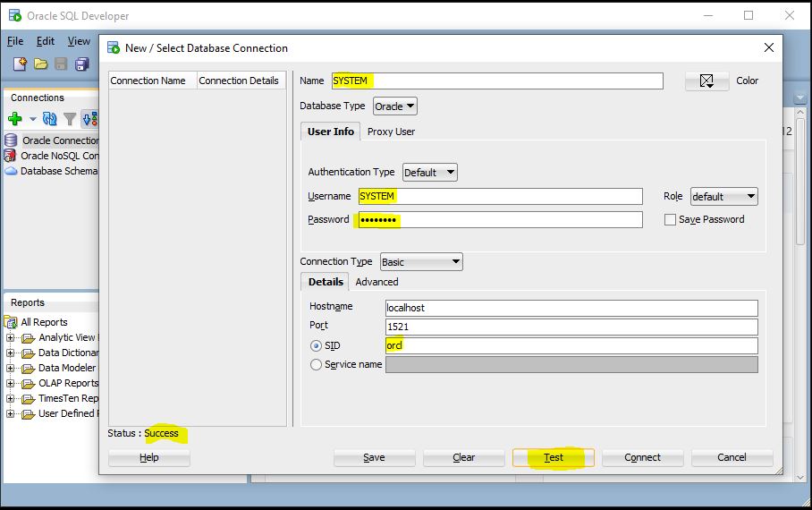The height and width of the screenshot is (510, 812).
Task: Click the Test button
Action: [x=553, y=457]
